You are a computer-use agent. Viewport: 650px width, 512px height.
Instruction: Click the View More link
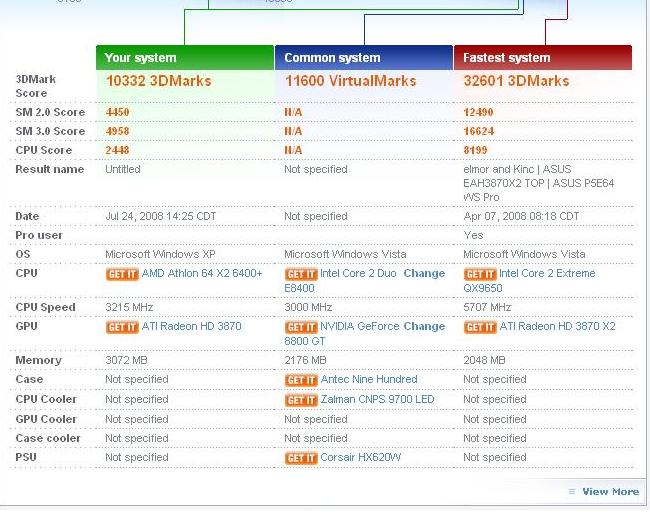coord(611,492)
